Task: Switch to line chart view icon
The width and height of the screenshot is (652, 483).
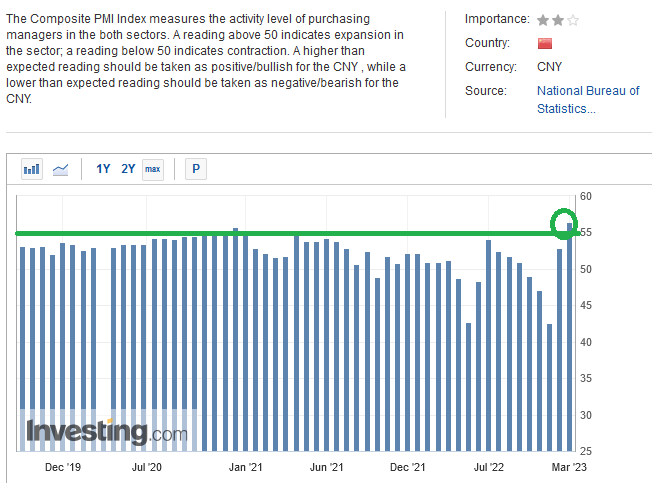Action: point(60,170)
